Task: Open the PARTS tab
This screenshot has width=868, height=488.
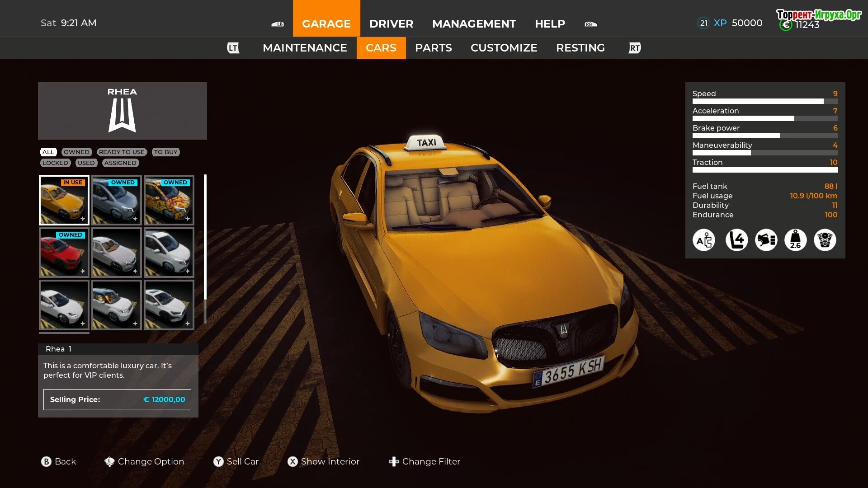Action: 433,48
